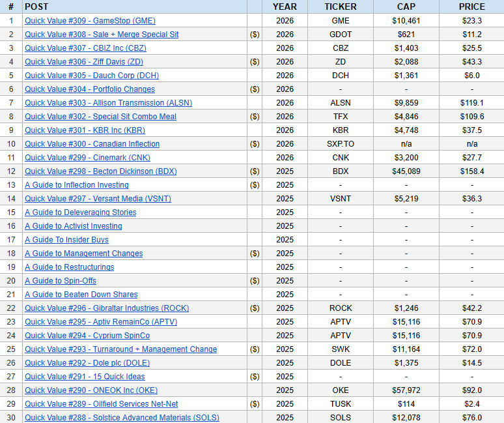The width and height of the screenshot is (504, 423).
Task: Select the $621 cap cell
Action: click(x=406, y=35)
